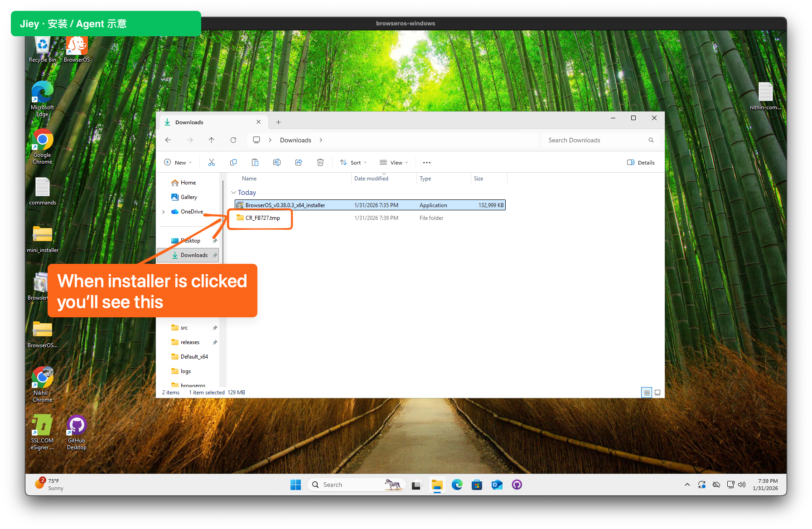Switch to details list view in status bar
The height and width of the screenshot is (529, 812).
(647, 393)
